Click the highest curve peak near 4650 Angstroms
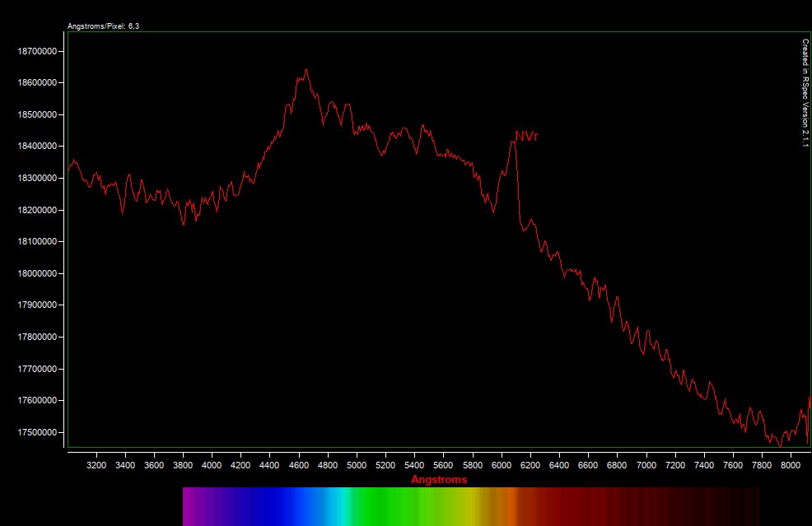The height and width of the screenshot is (526, 812). pyautogui.click(x=306, y=71)
